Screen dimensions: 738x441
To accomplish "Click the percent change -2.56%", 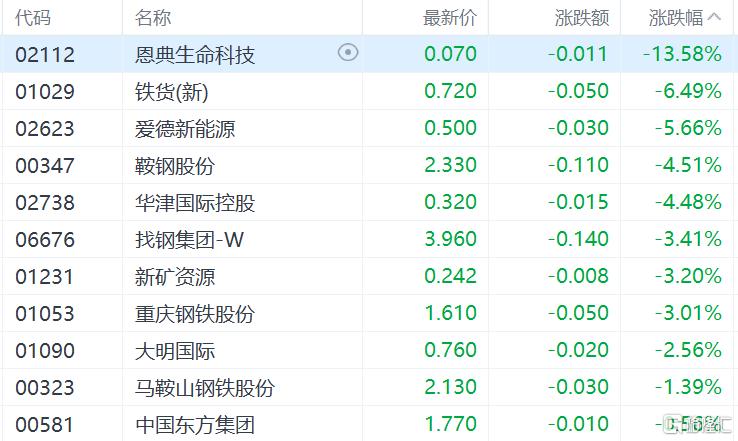I will coord(689,350).
